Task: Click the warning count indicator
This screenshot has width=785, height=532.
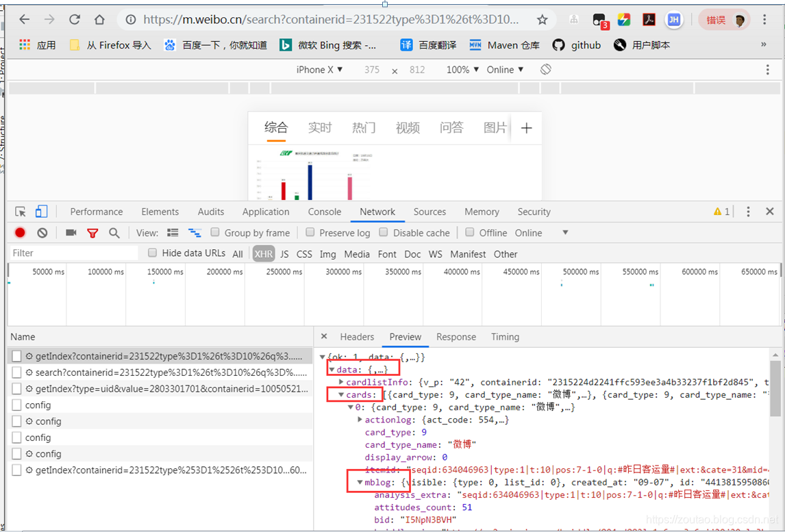Action: [721, 212]
